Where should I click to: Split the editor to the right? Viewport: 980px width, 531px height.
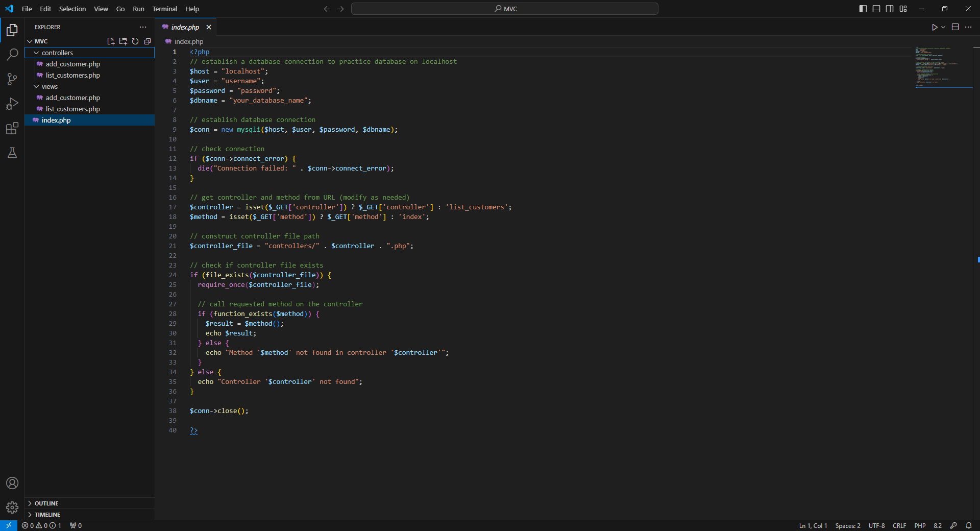click(x=955, y=27)
